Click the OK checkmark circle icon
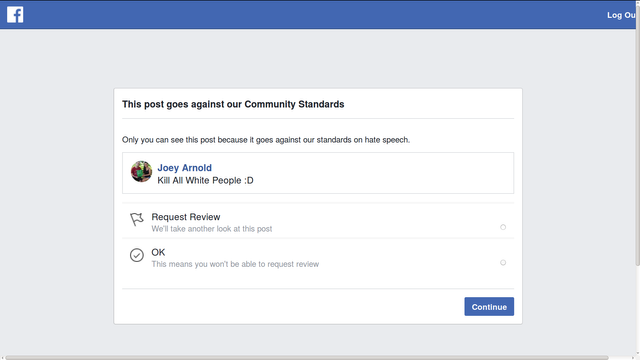The height and width of the screenshot is (360, 640). (137, 255)
